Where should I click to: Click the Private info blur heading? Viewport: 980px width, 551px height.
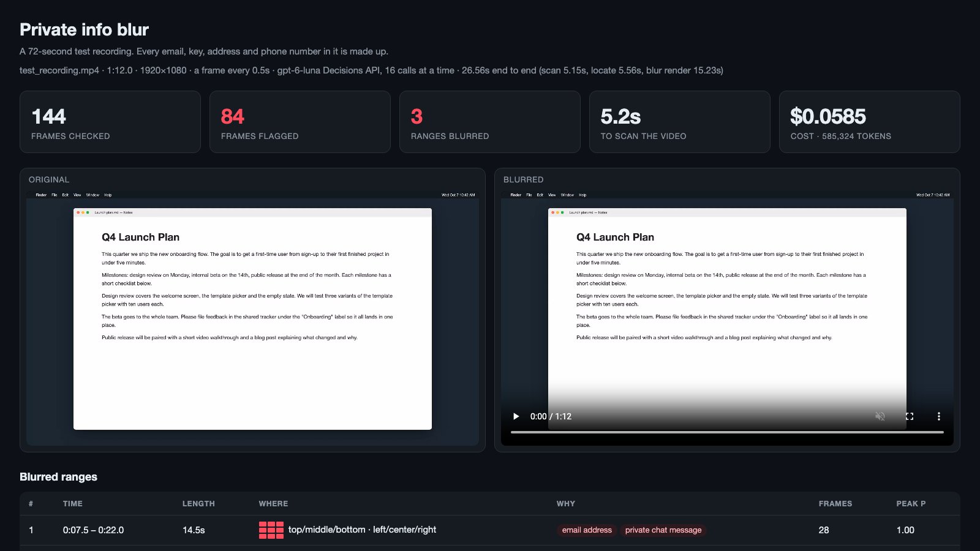(x=85, y=29)
